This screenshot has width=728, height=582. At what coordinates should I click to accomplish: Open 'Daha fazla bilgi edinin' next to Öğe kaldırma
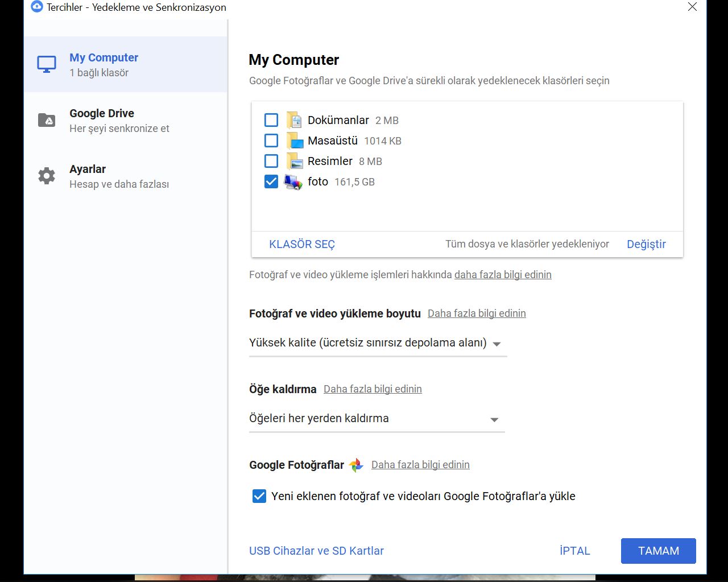pyautogui.click(x=373, y=389)
